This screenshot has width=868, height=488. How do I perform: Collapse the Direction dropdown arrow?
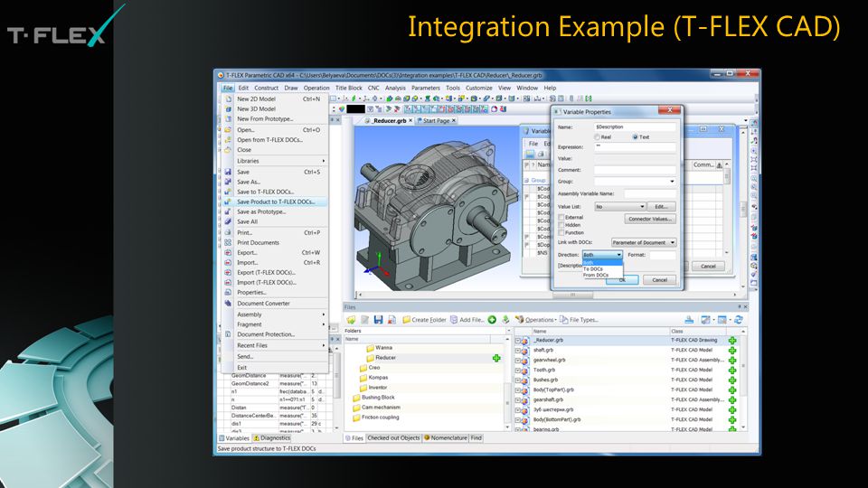(x=618, y=255)
